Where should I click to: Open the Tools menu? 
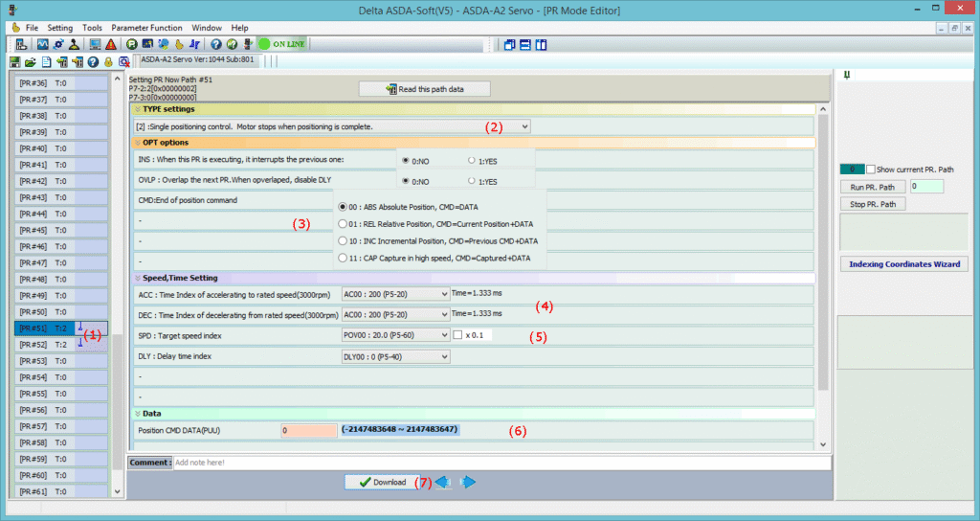point(92,28)
